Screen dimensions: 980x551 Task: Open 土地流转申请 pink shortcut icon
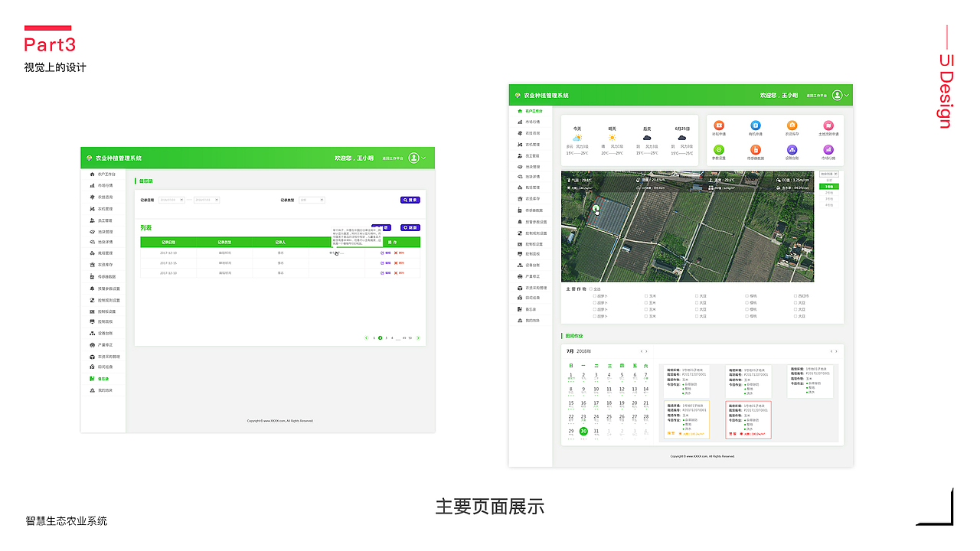(x=828, y=126)
